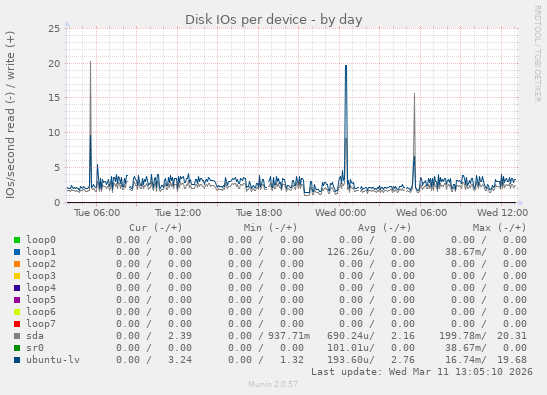The width and height of the screenshot is (547, 395).
Task: Select the loop3 legend label
Action: coord(41,276)
